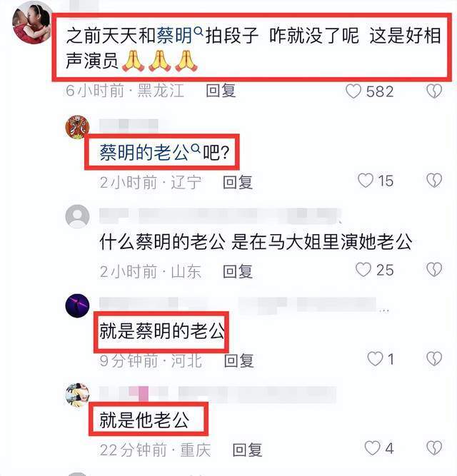
Task: Reply to the 山东 comment
Action: [x=238, y=270]
